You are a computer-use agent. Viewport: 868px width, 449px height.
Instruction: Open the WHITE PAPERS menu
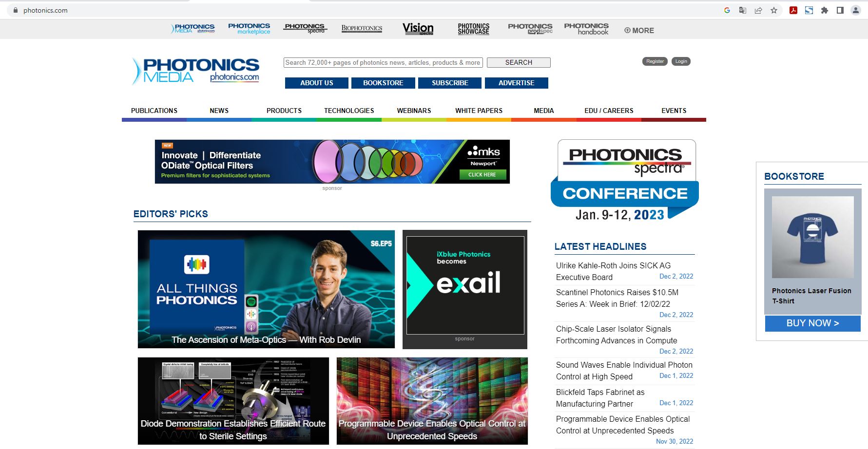click(x=479, y=111)
